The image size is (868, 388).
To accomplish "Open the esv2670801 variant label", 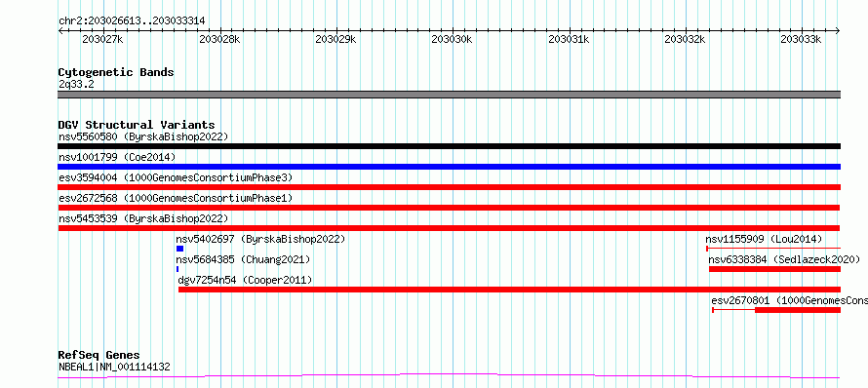I will click(x=789, y=300).
